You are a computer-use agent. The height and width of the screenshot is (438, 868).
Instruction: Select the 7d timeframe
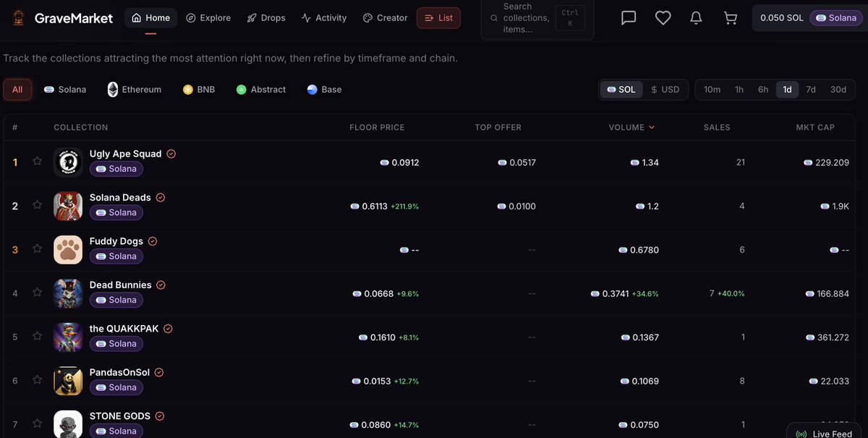[811, 90]
